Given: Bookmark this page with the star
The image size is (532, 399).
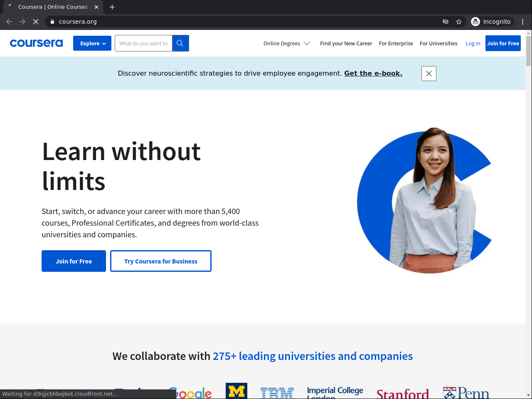Looking at the screenshot, I should [459, 22].
